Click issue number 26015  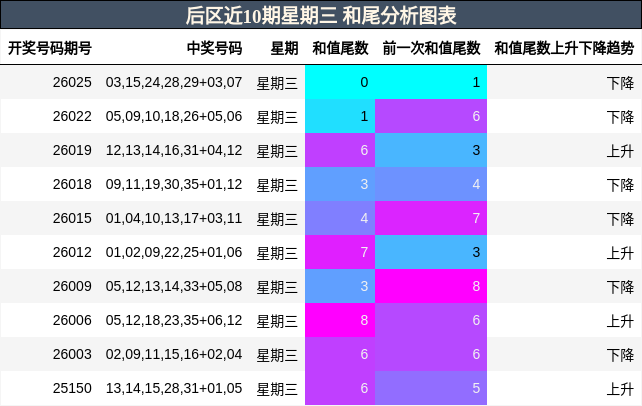(72, 218)
